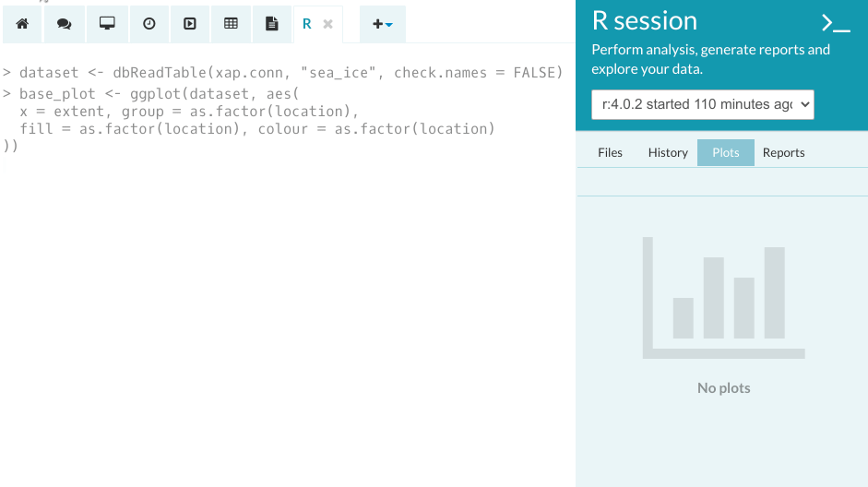The height and width of the screenshot is (487, 868).
Task: Open the R version session dropdown
Action: 703,104
